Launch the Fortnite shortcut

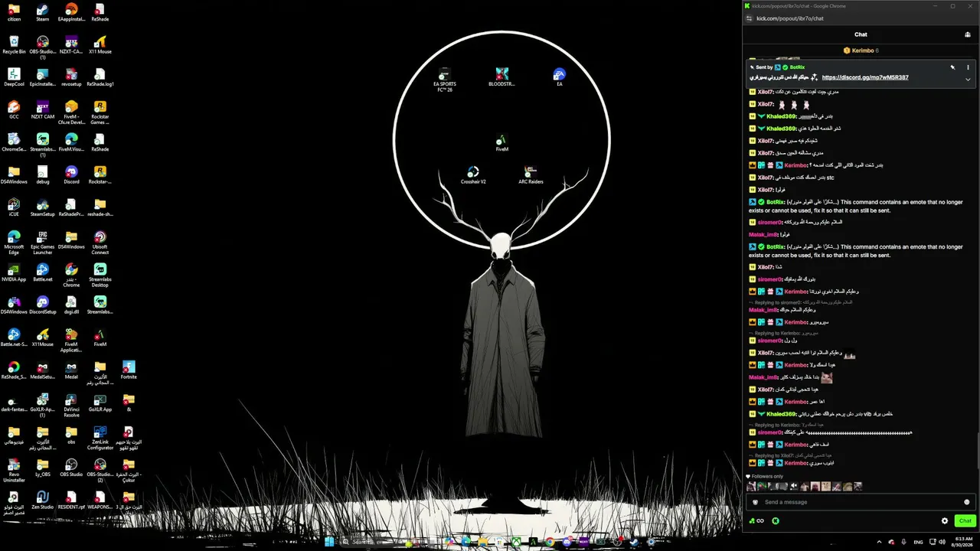coord(129,370)
